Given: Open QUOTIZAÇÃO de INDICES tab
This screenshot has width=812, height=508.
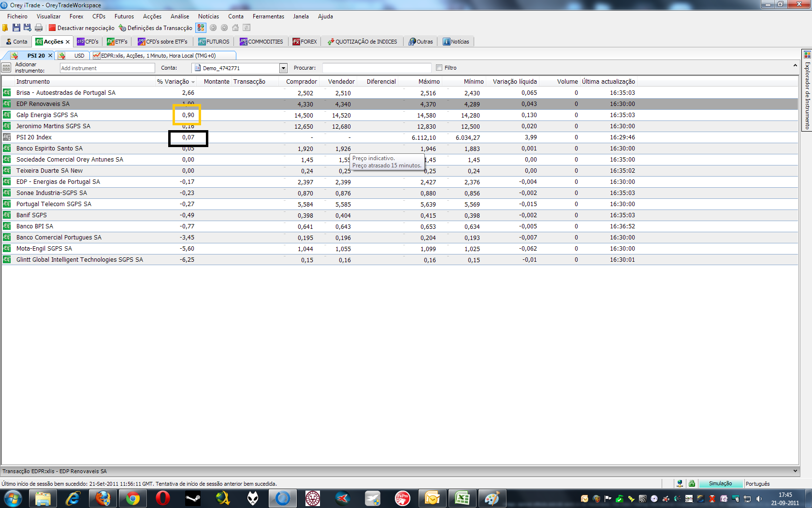Looking at the screenshot, I should point(362,42).
